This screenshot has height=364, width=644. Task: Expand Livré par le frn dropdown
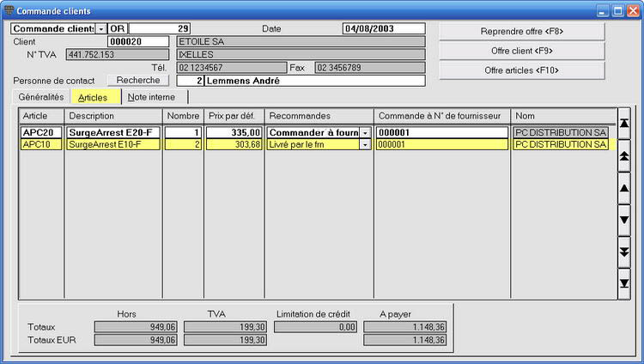click(365, 144)
